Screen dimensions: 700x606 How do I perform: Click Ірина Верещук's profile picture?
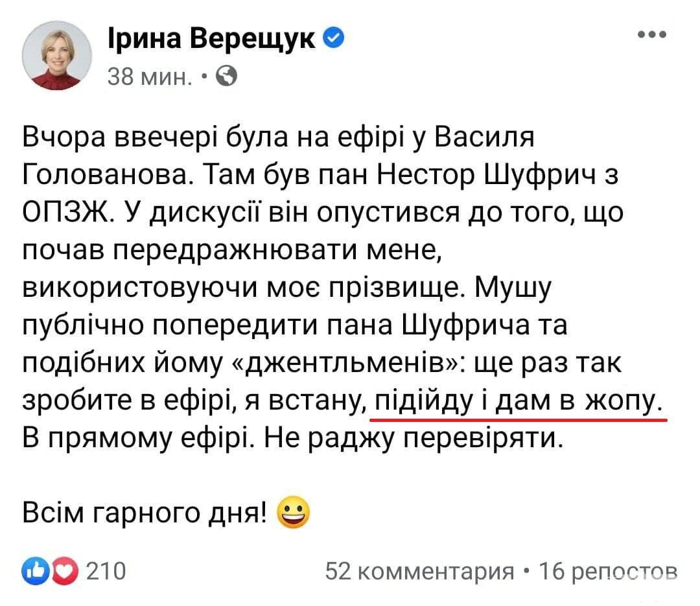56,55
